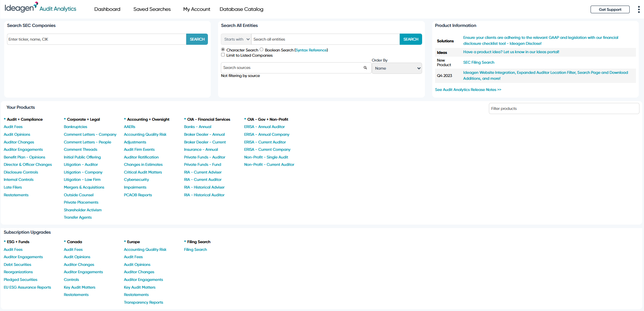Screen dimensions: 644x311
Task: Focus the Search sources field
Action: (296, 68)
